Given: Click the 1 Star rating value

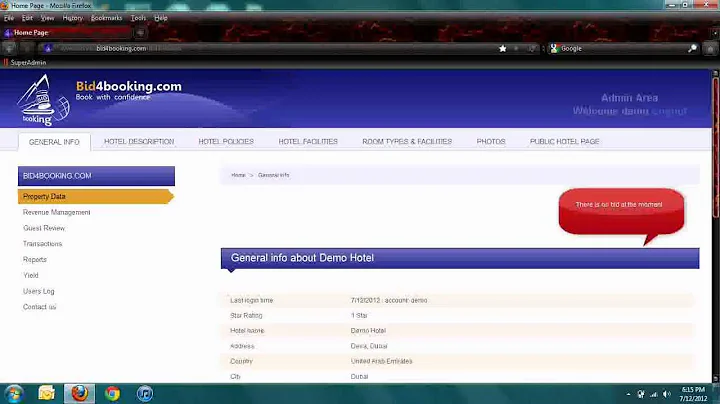Looking at the screenshot, I should click(x=359, y=315).
